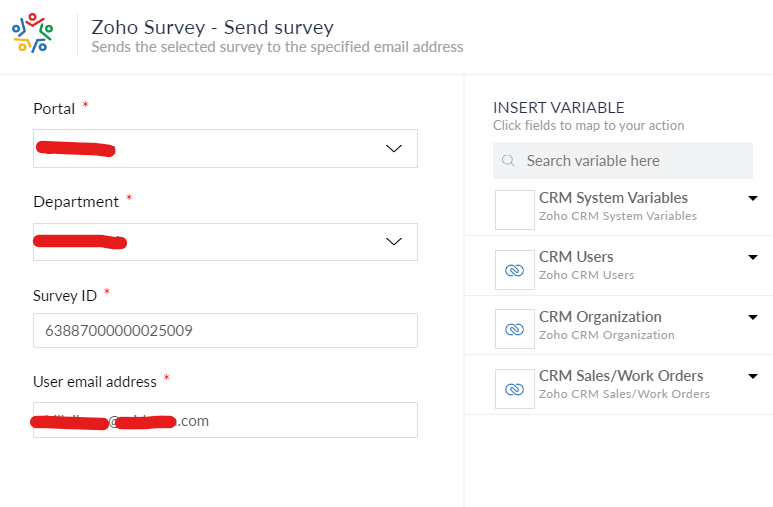
Task: Select the CRM Users label
Action: pos(576,257)
